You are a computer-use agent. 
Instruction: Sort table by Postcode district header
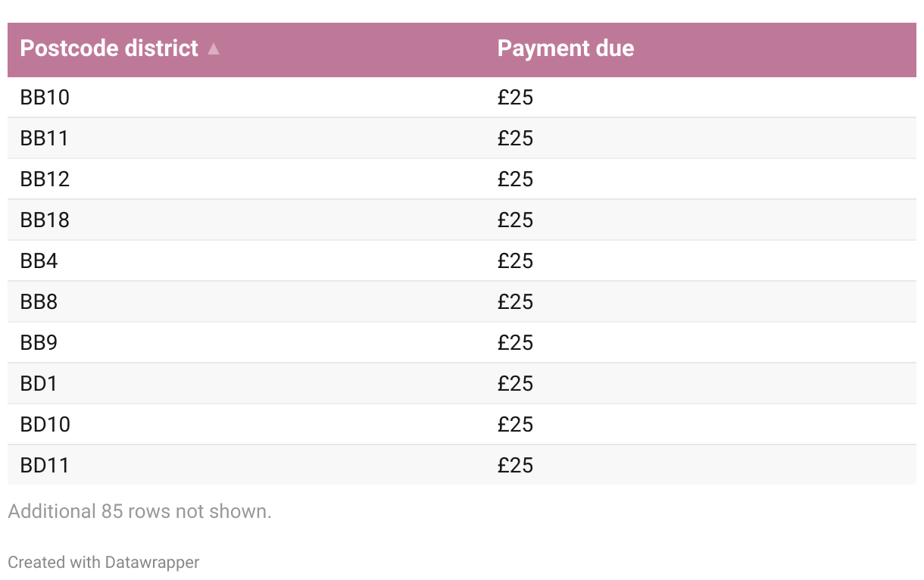coord(109,48)
